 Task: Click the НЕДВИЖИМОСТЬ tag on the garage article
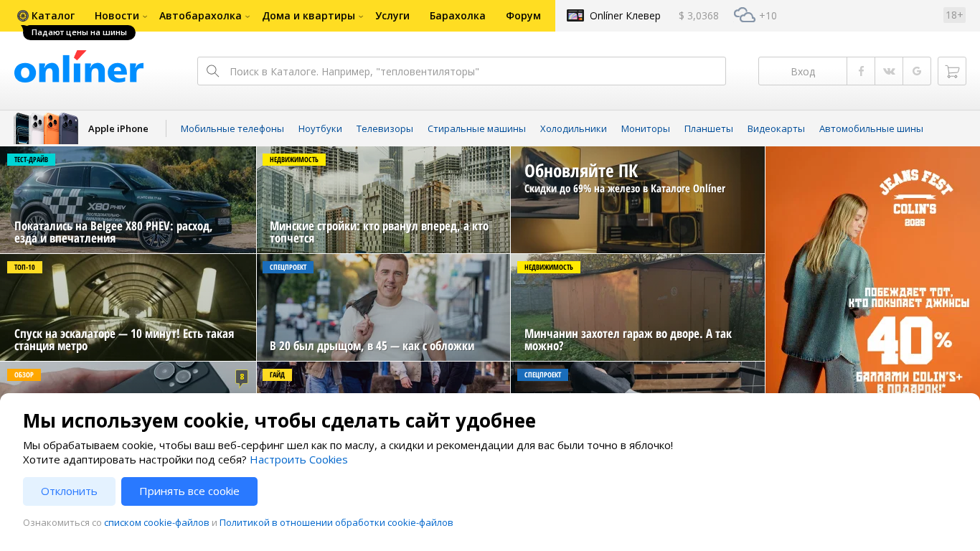549,267
